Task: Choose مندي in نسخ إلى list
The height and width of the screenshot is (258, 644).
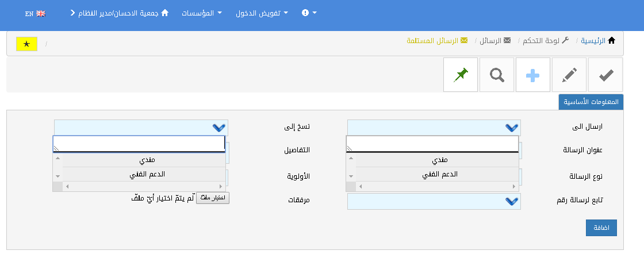Action: coord(144,159)
